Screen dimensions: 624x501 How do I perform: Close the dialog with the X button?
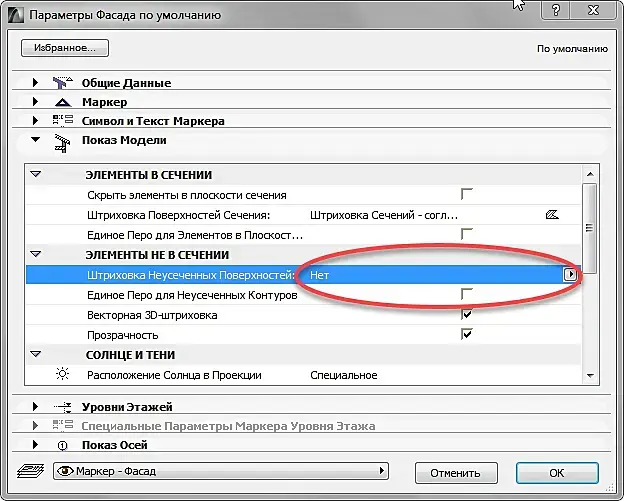pos(593,10)
